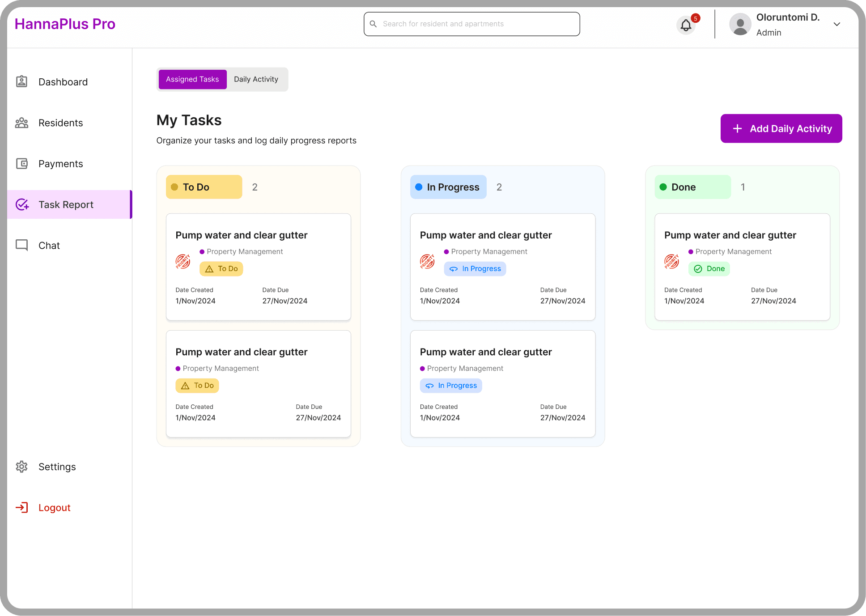Viewport: 866px width, 616px height.
Task: Click priority stamp icon on first To Do card
Action: coord(183,261)
